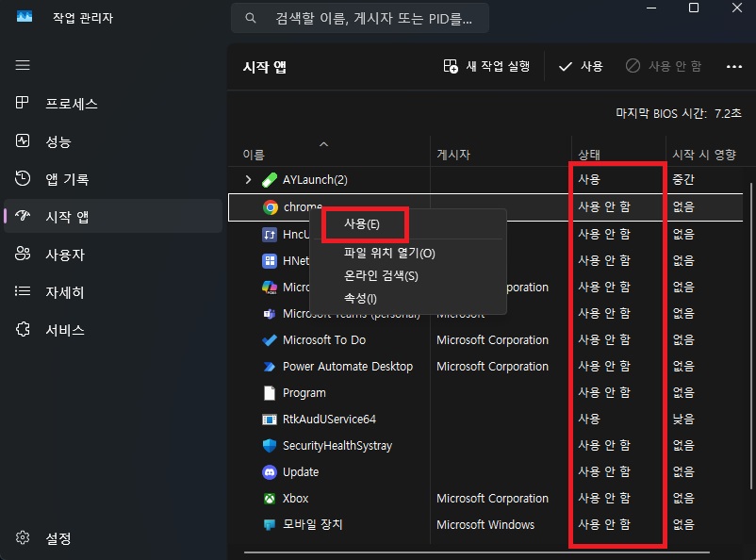Image resolution: width=756 pixels, height=560 pixels.
Task: Select the 모바일 장치 row
Action: pyautogui.click(x=485, y=525)
